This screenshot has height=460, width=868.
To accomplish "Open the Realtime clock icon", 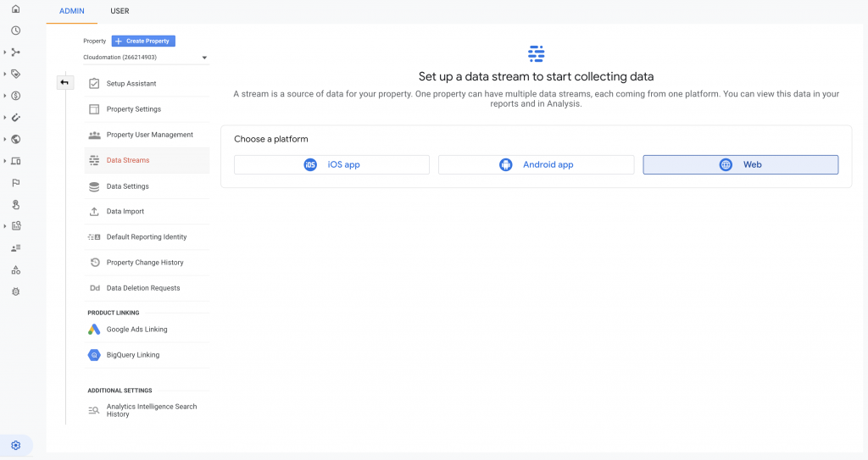I will (x=15, y=30).
